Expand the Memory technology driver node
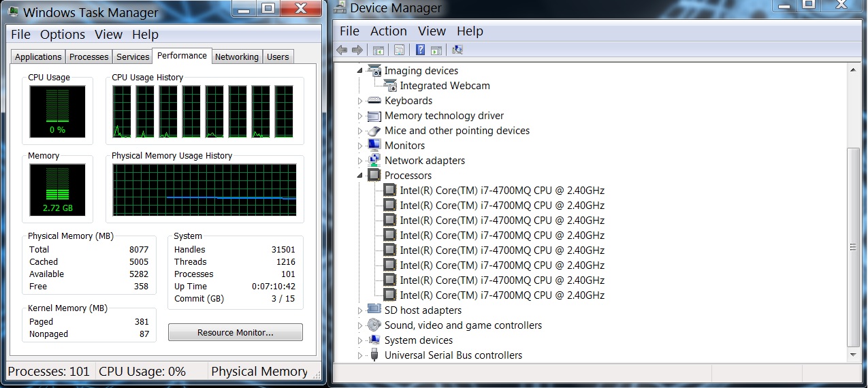The height and width of the screenshot is (388, 868). tap(360, 116)
